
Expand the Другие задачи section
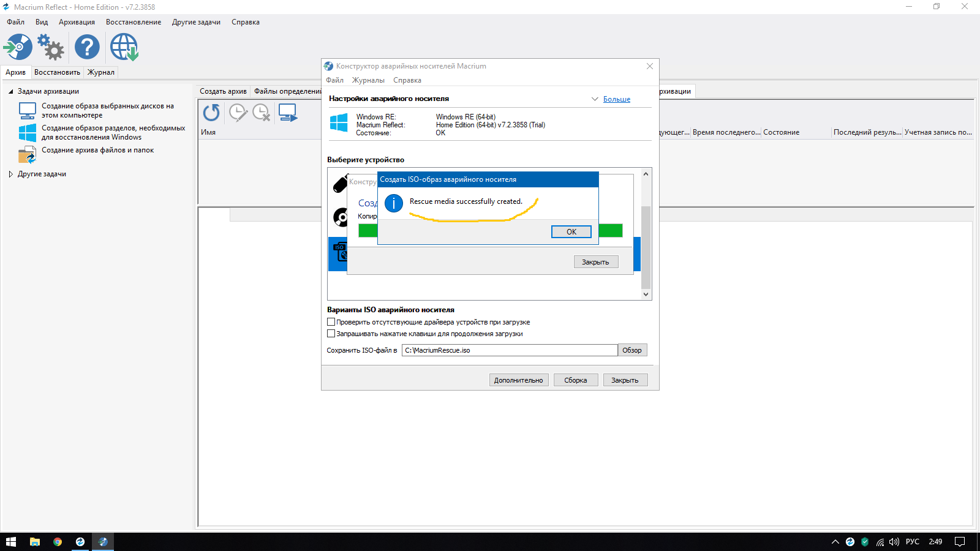(x=10, y=174)
